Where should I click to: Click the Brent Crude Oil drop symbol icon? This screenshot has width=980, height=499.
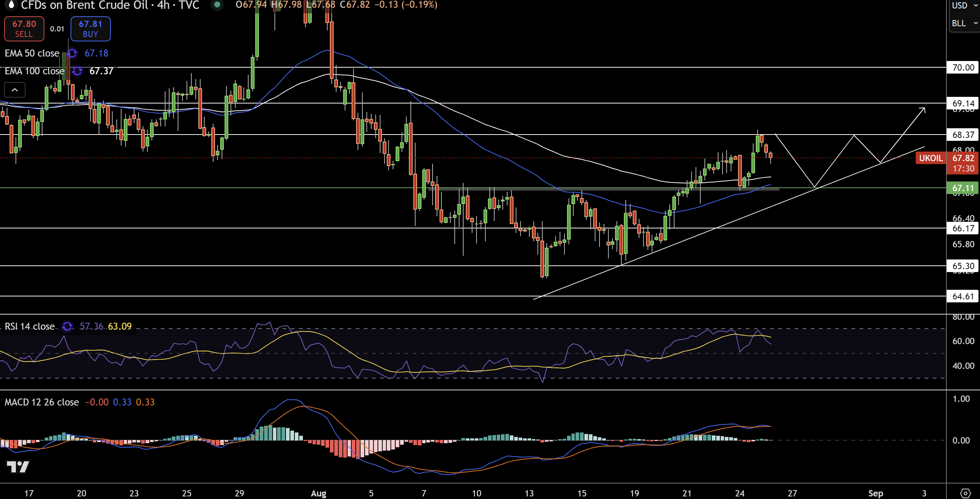(11, 5)
